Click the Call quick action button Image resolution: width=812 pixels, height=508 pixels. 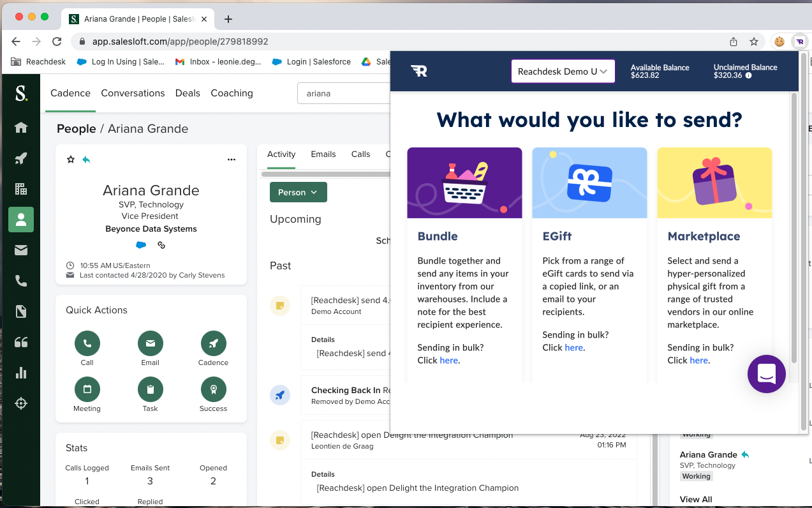tap(87, 343)
